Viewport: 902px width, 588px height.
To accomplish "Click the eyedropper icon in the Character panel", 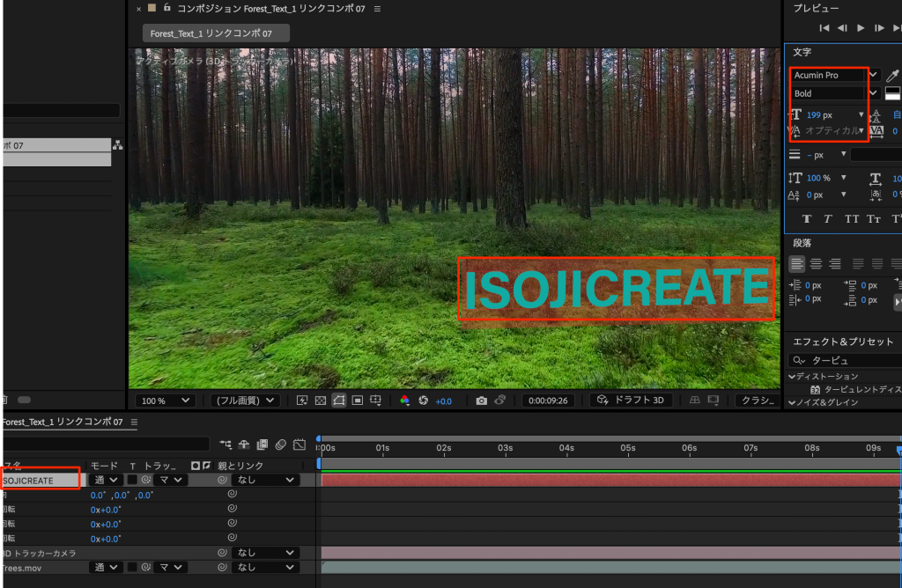I will click(x=892, y=76).
